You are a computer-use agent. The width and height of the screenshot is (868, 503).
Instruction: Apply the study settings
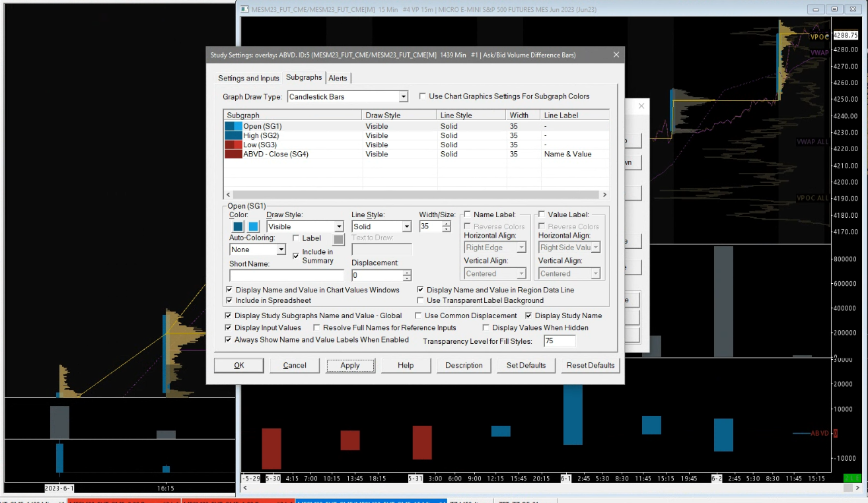pos(350,365)
